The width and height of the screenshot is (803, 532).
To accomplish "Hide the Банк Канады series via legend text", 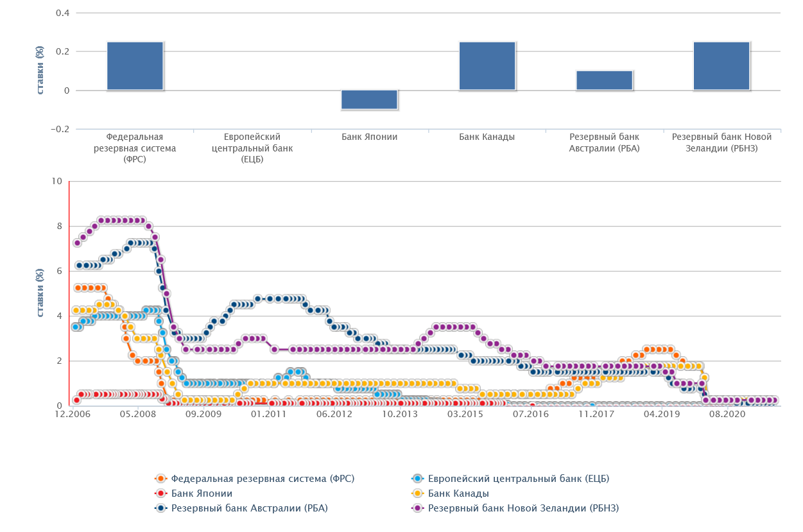I will coord(458,493).
